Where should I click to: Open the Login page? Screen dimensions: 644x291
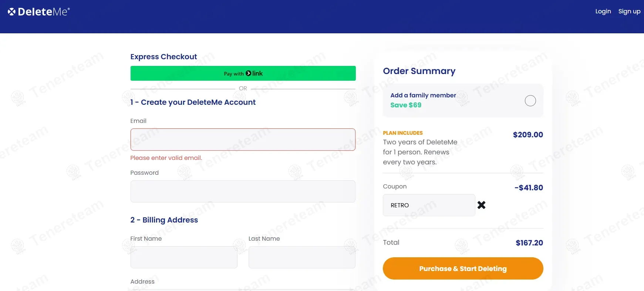point(603,11)
